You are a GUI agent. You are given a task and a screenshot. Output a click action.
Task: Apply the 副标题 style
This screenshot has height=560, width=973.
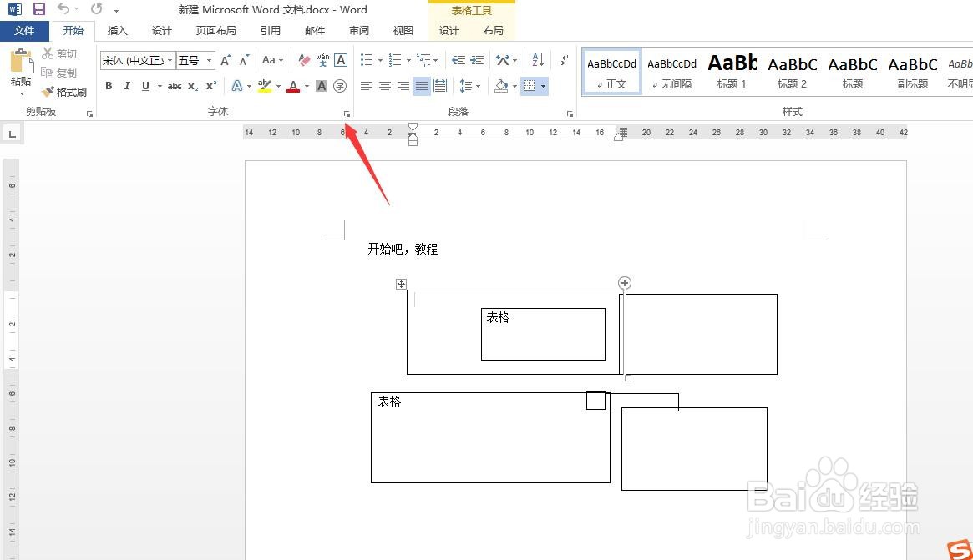913,72
